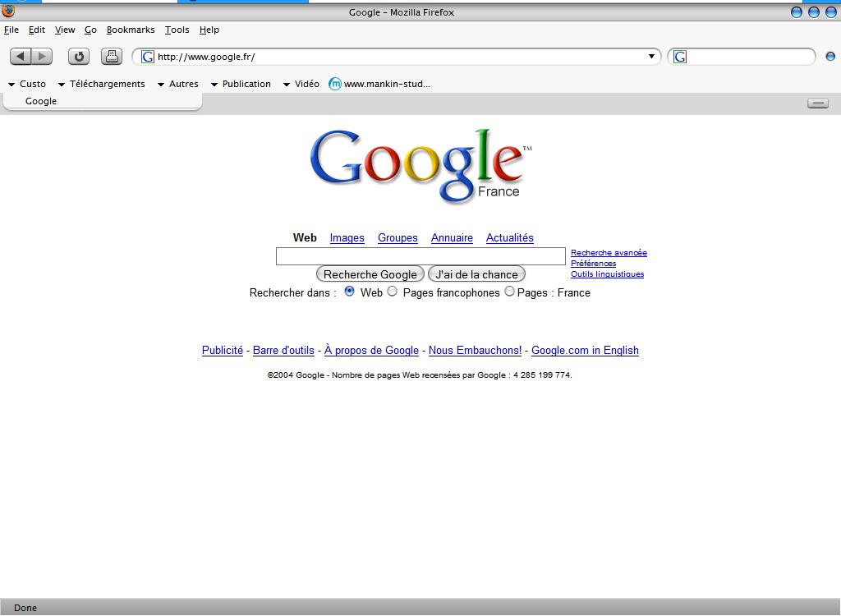Go forward with the Forward arrow button
The width and height of the screenshot is (841, 616).
pyautogui.click(x=42, y=57)
